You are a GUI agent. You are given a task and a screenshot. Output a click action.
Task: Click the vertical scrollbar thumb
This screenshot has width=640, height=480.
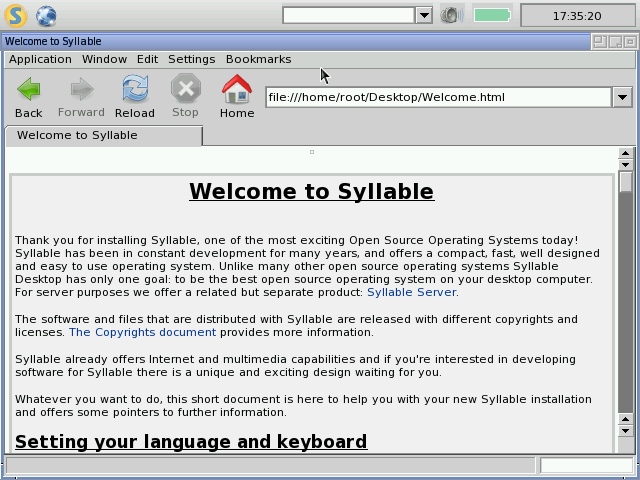pyautogui.click(x=625, y=182)
